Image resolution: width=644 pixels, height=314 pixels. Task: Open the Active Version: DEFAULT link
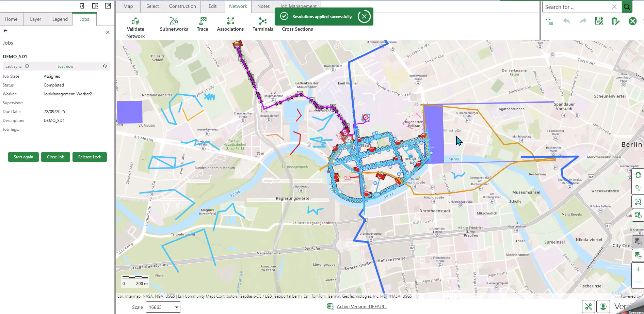(361, 307)
